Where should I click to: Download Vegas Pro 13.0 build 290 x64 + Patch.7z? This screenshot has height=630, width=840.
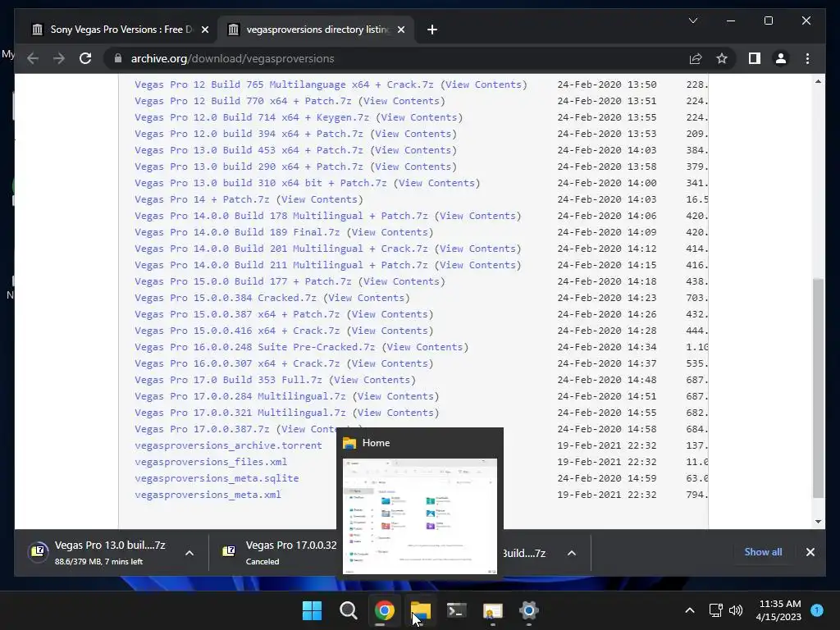[x=249, y=167]
